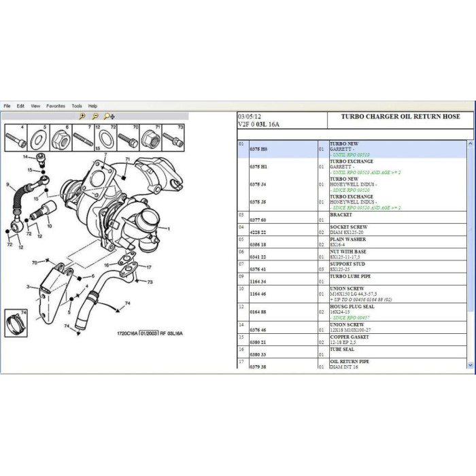This screenshot has width=476, height=476.
Task: Click the parts list scroll down arrow
Action: coord(471,365)
